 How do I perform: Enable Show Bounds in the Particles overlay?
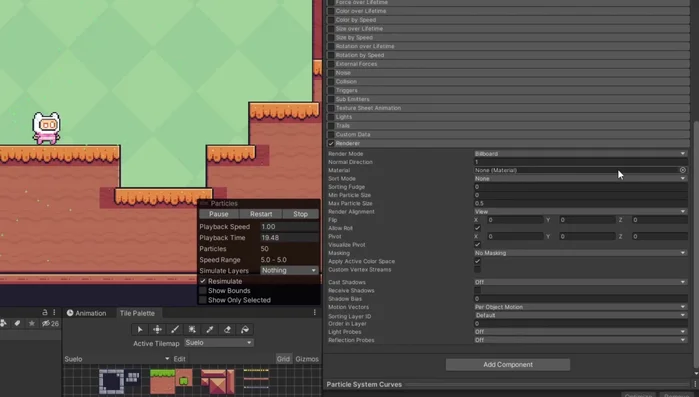coord(203,291)
